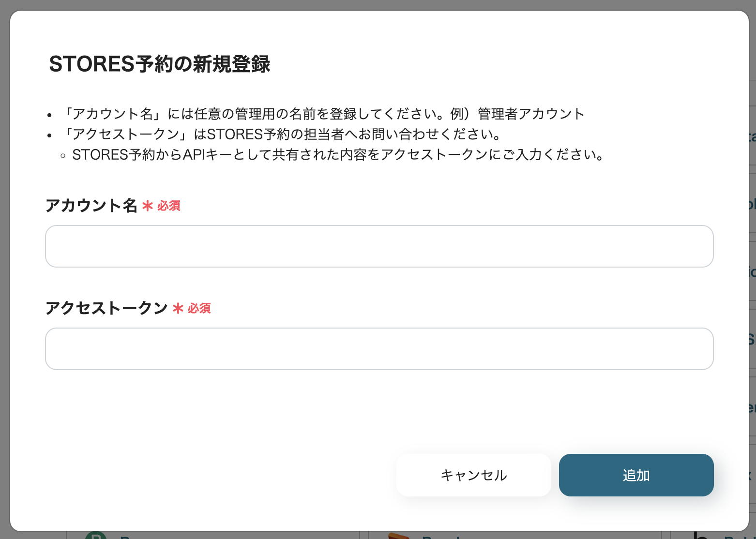Click キャンセル to dismiss the dialog
Image resolution: width=756 pixels, height=539 pixels.
tap(473, 475)
